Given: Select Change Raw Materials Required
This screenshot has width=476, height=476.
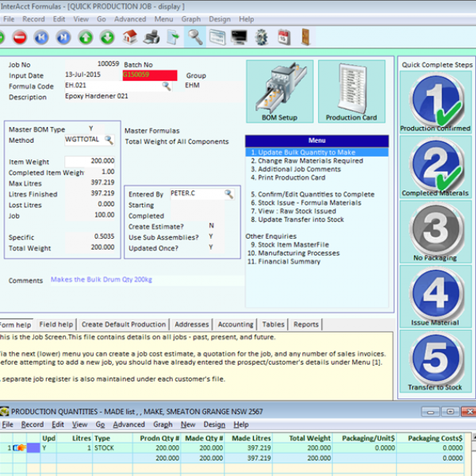Looking at the screenshot, I should [x=307, y=160].
